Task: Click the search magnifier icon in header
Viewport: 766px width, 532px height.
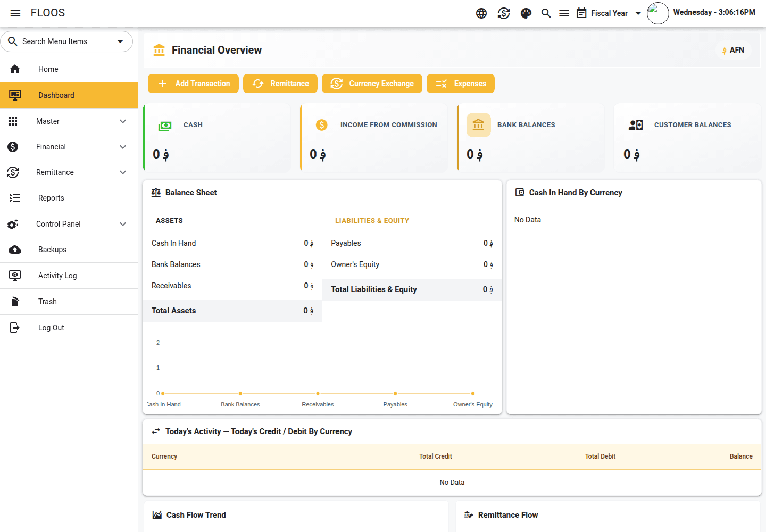Action: 546,13
